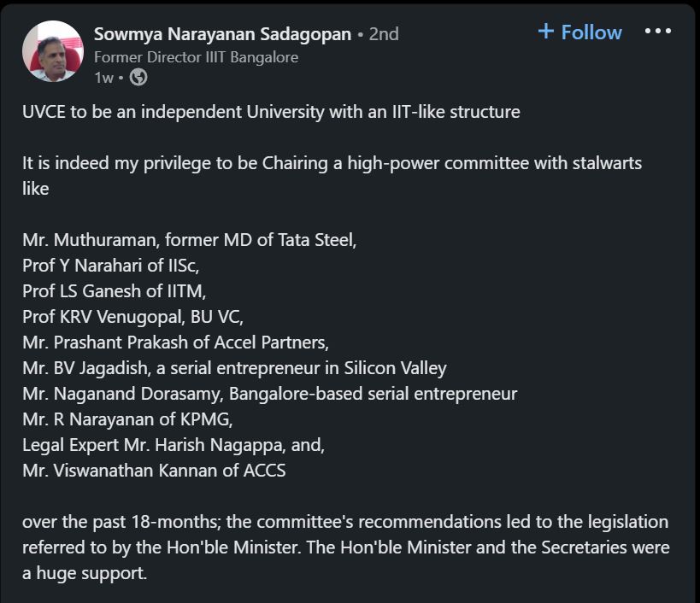700x603 pixels.
Task: Open the three-dot more options menu
Action: pyautogui.click(x=657, y=32)
